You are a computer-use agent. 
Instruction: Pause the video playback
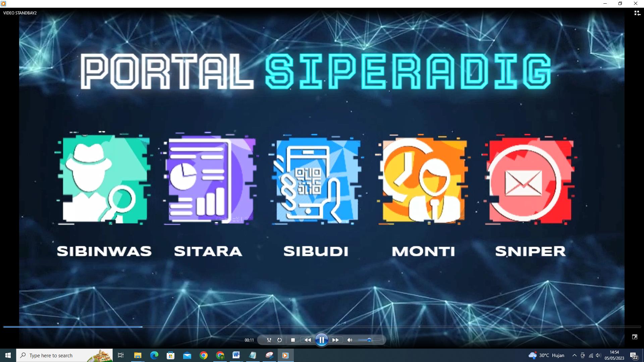tap(321, 340)
